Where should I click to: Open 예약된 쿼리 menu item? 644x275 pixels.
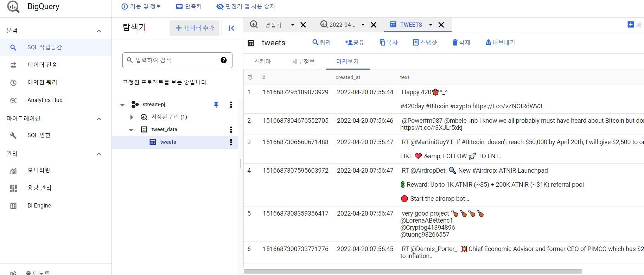pyautogui.click(x=56, y=83)
